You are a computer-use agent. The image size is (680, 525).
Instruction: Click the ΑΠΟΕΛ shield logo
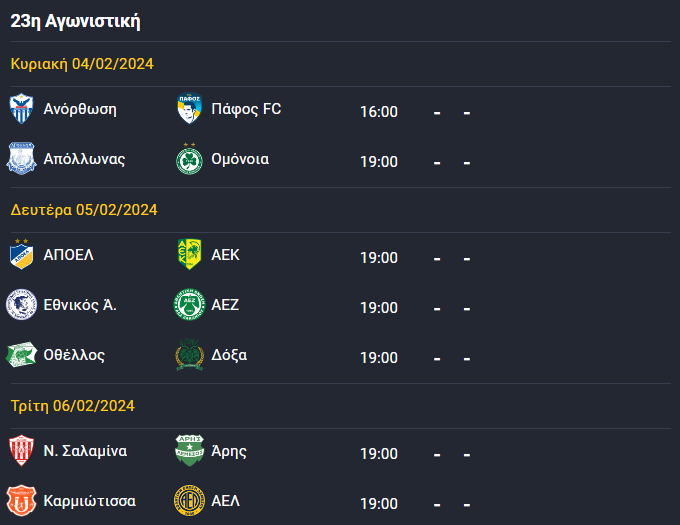point(21,254)
